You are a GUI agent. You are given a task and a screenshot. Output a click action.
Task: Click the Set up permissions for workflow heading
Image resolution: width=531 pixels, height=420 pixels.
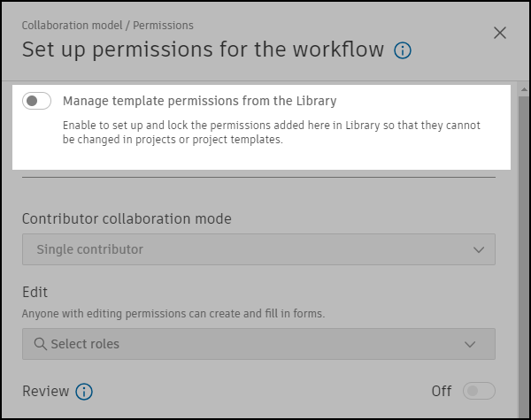(203, 50)
